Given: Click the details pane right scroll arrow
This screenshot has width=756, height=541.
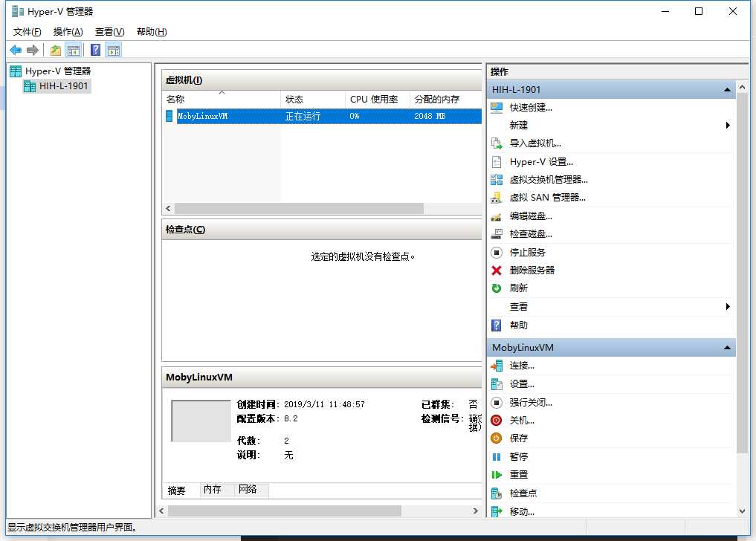Looking at the screenshot, I should [476, 511].
